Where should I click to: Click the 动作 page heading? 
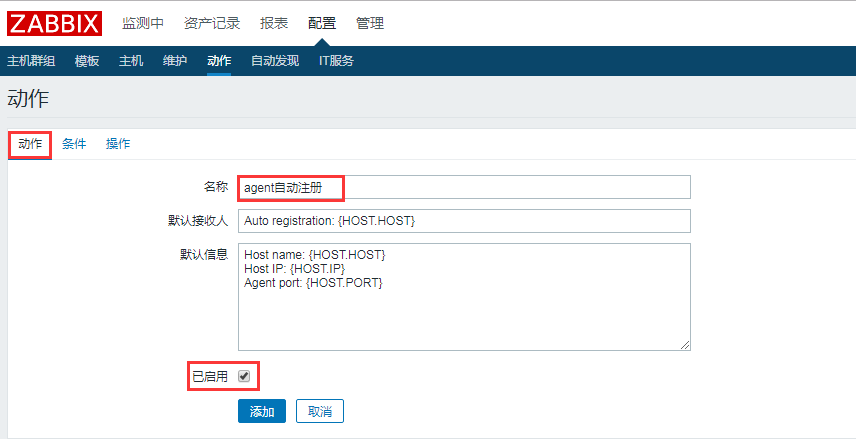tap(28, 99)
